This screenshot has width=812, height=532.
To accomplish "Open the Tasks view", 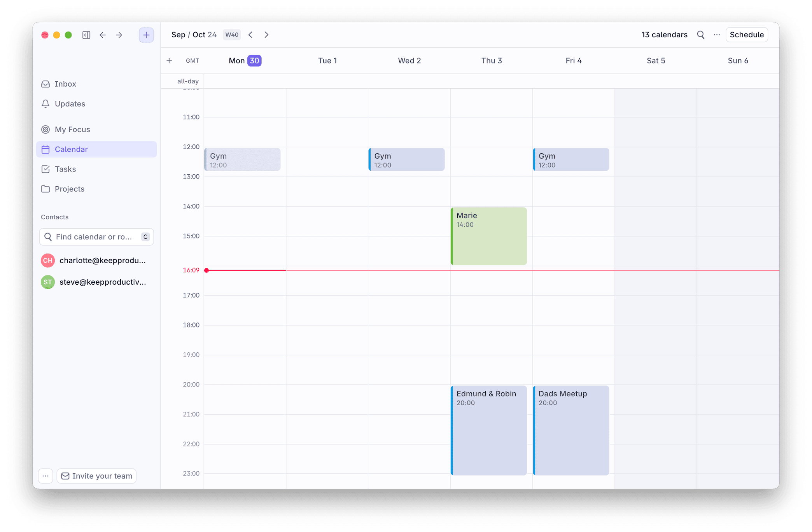I will (x=65, y=169).
